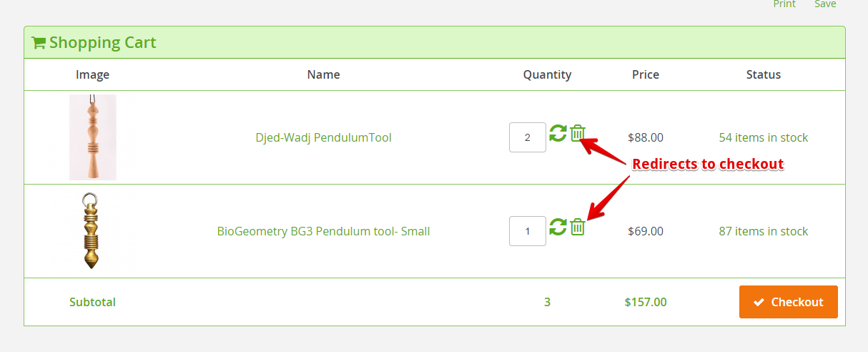The width and height of the screenshot is (868, 352).
Task: Click the Save link
Action: tap(825, 4)
